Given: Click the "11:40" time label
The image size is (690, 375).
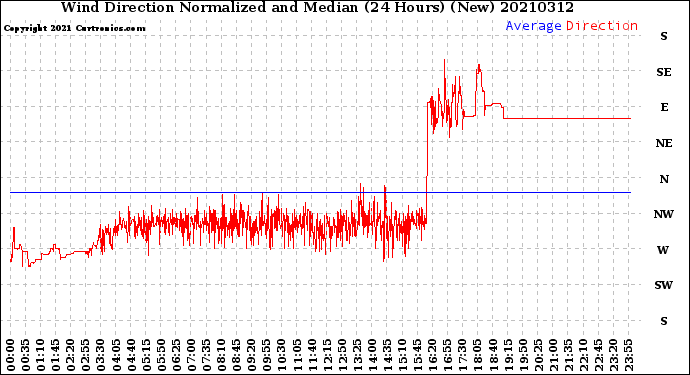Looking at the screenshot, I should (312, 355).
